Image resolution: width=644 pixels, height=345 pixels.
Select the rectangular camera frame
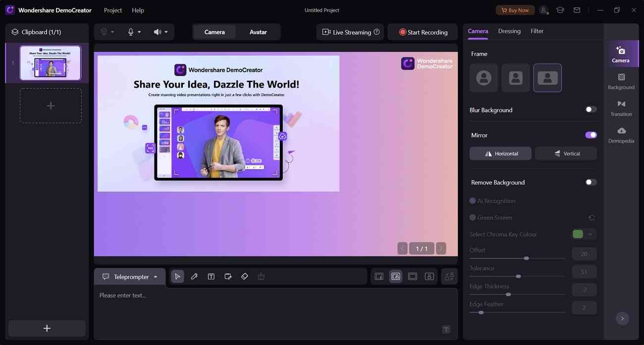click(x=547, y=78)
